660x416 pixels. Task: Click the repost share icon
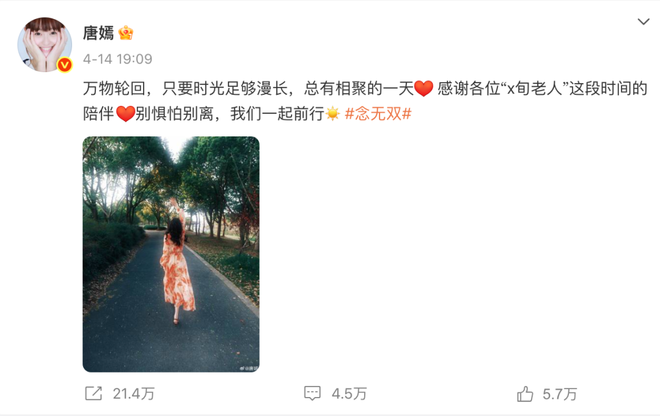(x=93, y=394)
